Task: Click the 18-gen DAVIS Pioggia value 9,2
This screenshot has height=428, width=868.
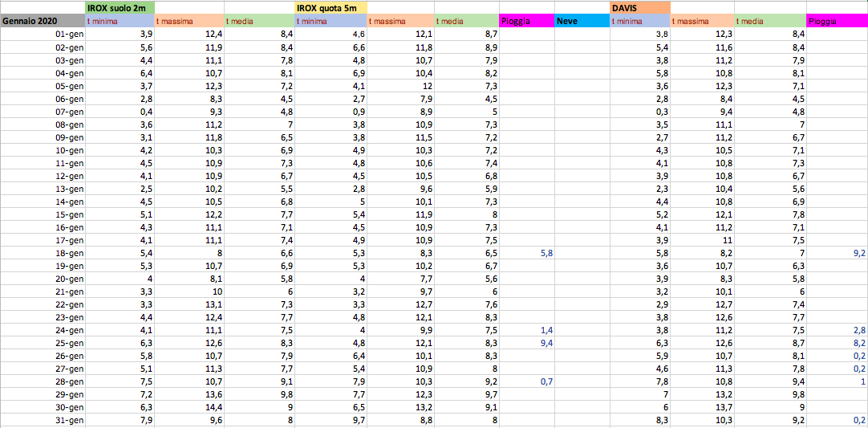Action: (837, 253)
